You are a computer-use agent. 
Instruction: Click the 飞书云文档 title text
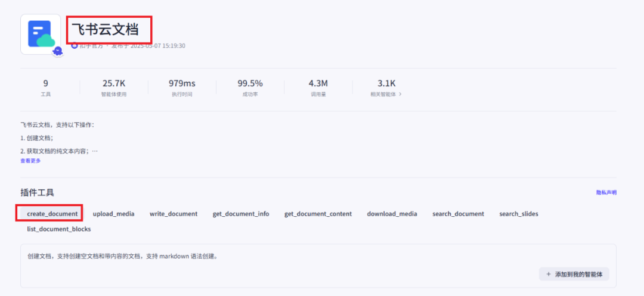pos(106,30)
